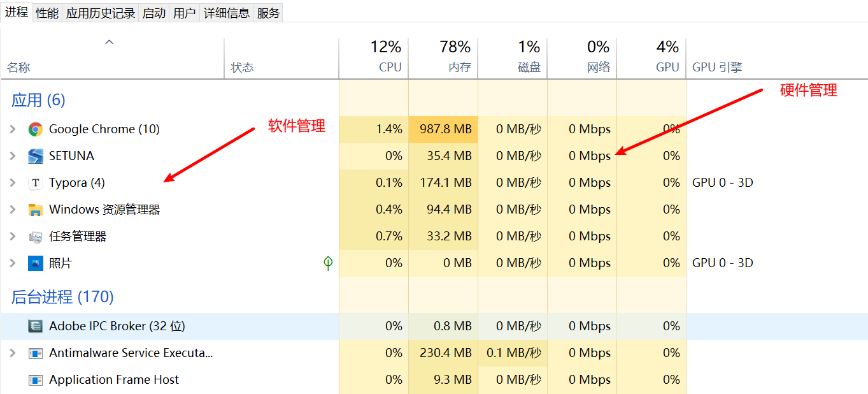Viewport: 868px width, 394px height.
Task: Open the 启动 tab
Action: coord(153,13)
